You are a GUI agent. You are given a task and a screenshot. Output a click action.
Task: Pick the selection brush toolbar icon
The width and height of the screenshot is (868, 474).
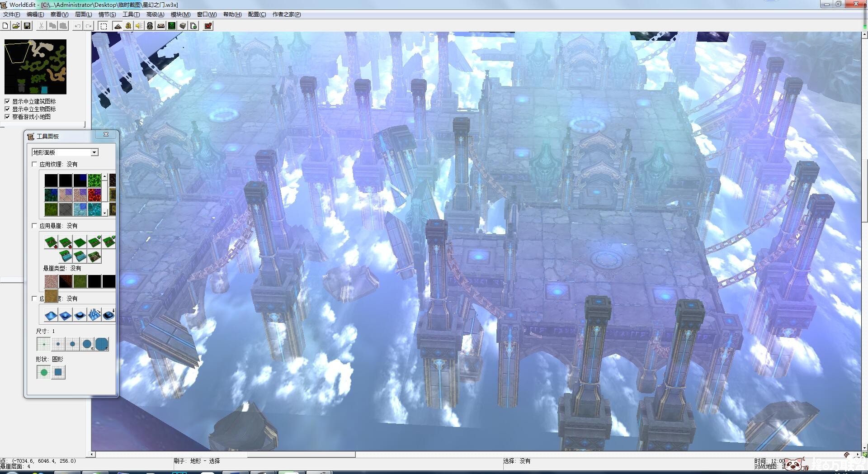[104, 26]
